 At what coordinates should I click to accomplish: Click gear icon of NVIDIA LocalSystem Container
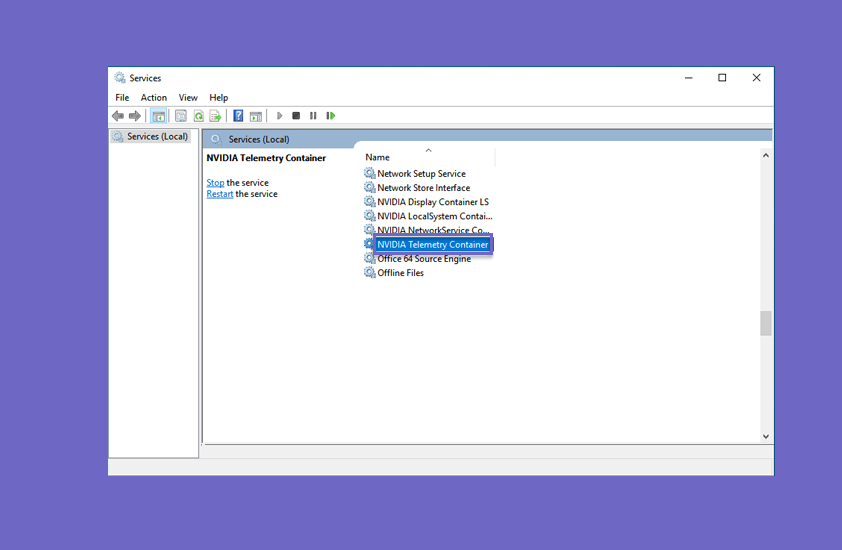coord(369,215)
